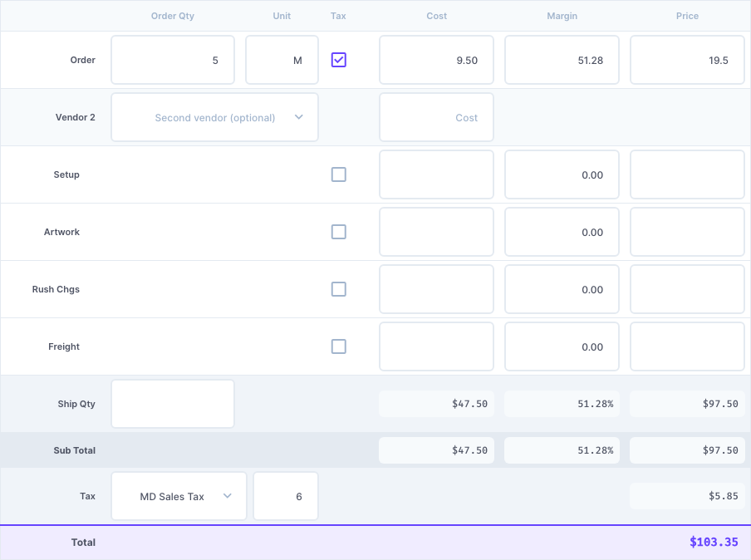Click the Artwork row label
751x560 pixels.
[x=61, y=232]
